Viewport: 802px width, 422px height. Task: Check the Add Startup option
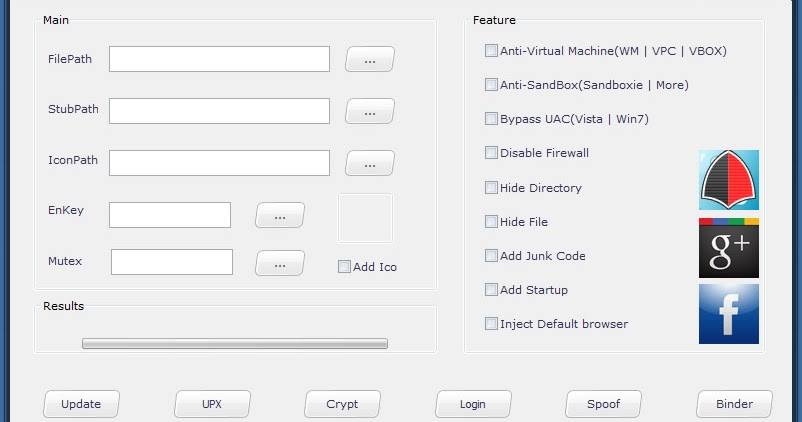tap(491, 290)
